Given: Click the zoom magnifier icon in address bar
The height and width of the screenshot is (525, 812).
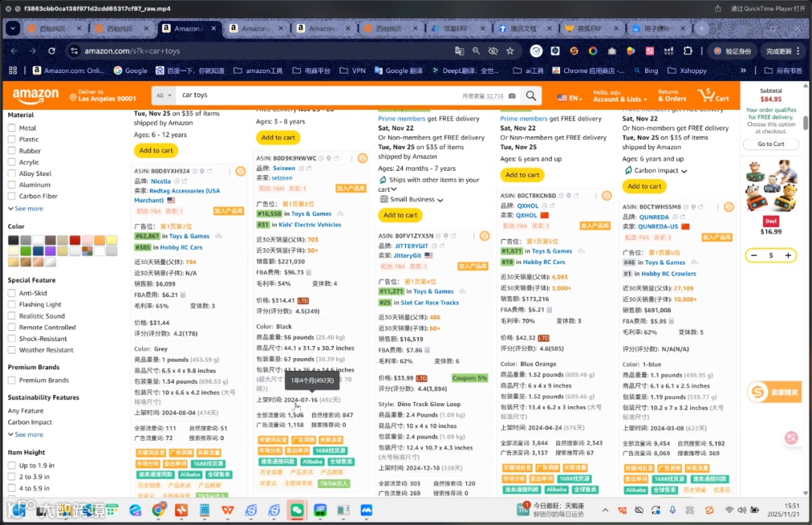Looking at the screenshot, I should pyautogui.click(x=477, y=51).
